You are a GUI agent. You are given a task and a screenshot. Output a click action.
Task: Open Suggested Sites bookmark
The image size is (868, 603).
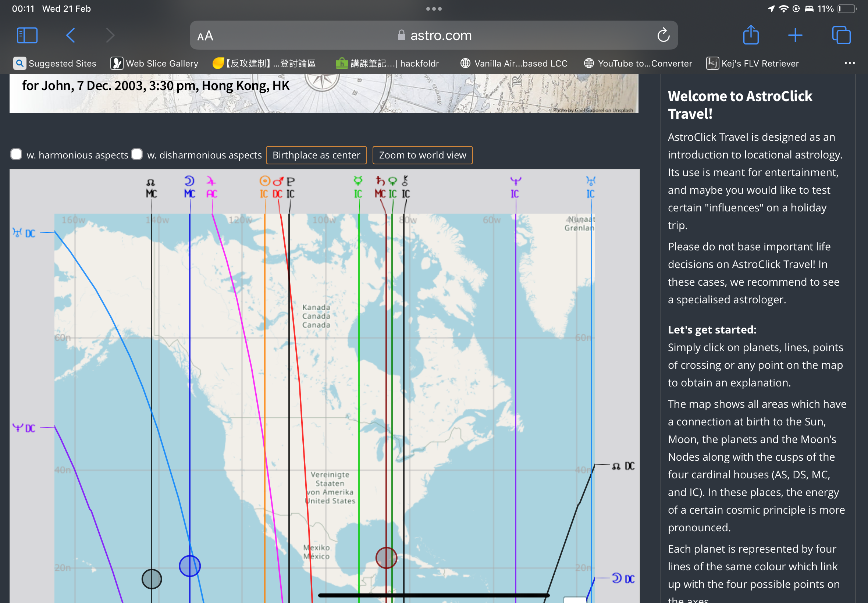[x=55, y=63]
